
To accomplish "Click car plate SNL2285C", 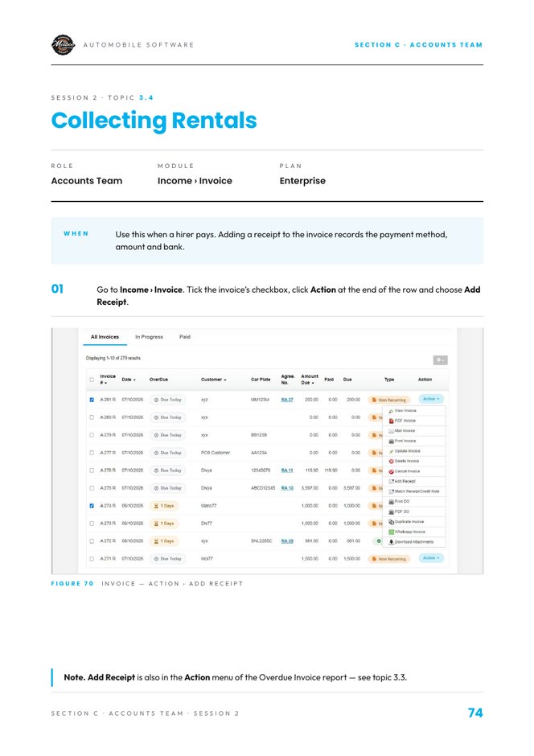I will (x=261, y=541).
